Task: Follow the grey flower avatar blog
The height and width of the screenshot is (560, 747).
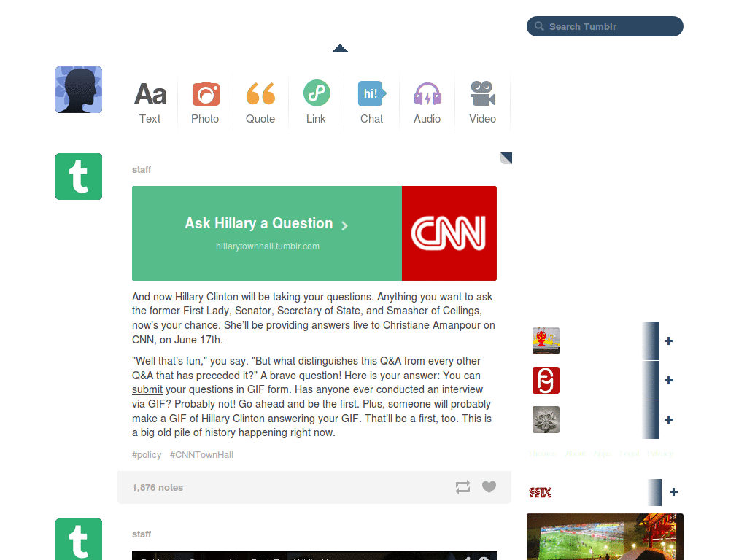Action: point(668,419)
